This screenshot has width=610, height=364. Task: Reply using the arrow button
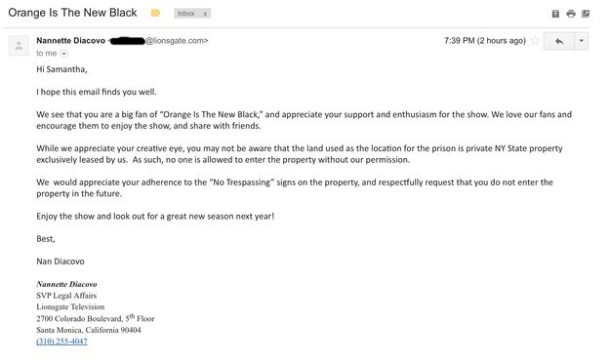click(x=559, y=41)
